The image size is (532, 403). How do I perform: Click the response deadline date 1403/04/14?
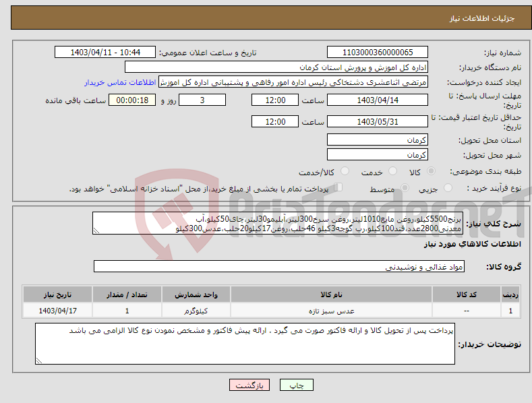click(x=378, y=100)
